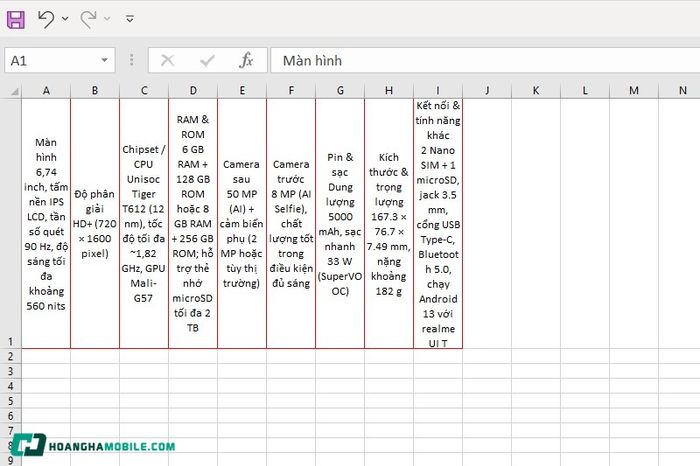Click cell with Pin & sạc text

[x=340, y=223]
